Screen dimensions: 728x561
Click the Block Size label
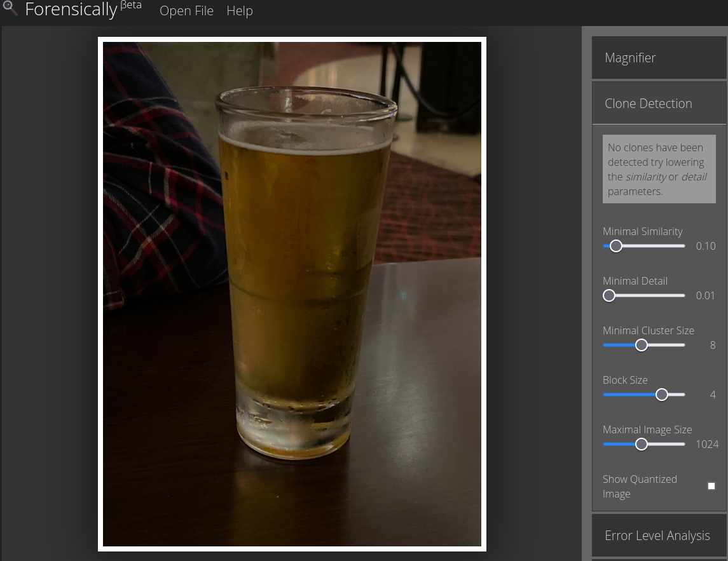[625, 380]
